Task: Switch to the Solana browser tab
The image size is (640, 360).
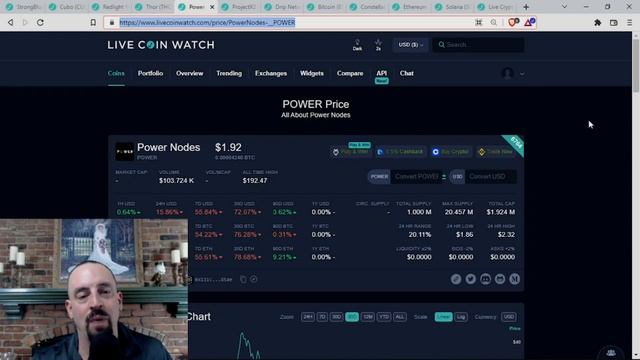Action: click(453, 7)
